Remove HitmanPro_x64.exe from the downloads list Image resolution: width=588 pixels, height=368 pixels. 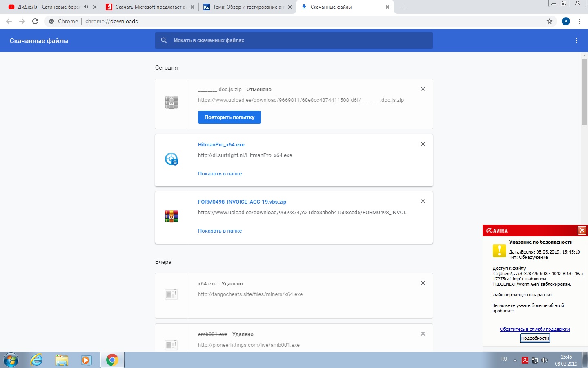coord(423,144)
